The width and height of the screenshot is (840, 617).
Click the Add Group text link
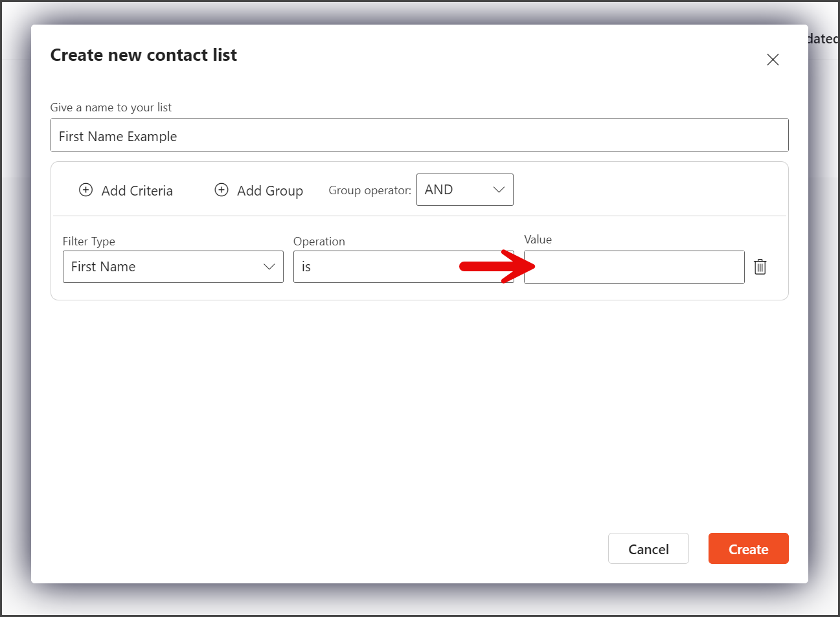point(270,190)
